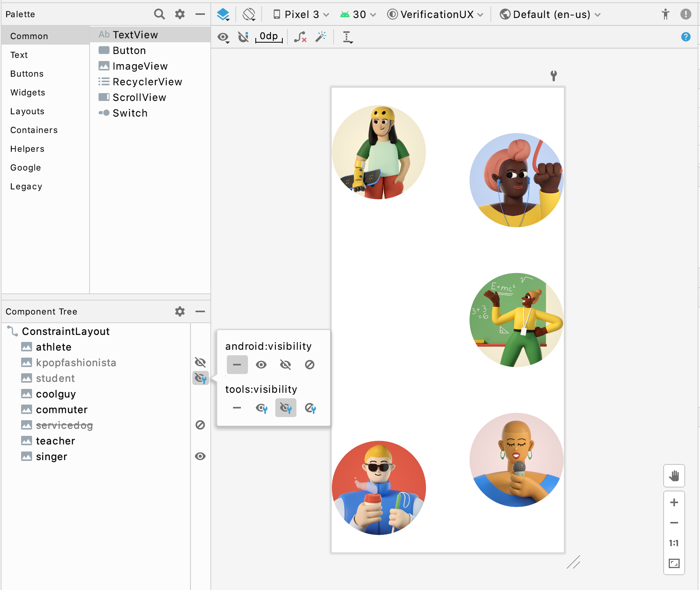This screenshot has height=590, width=700.
Task: Reset zoom to 1:1
Action: coord(674,543)
